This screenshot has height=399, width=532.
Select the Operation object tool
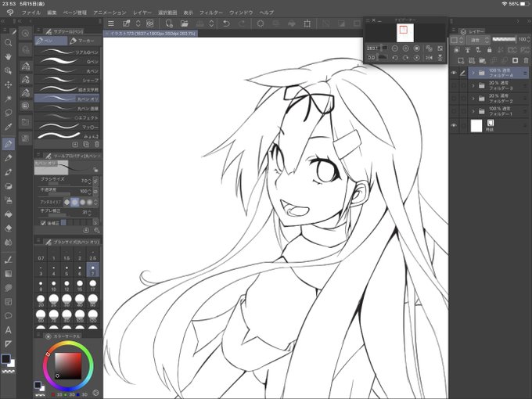point(8,70)
